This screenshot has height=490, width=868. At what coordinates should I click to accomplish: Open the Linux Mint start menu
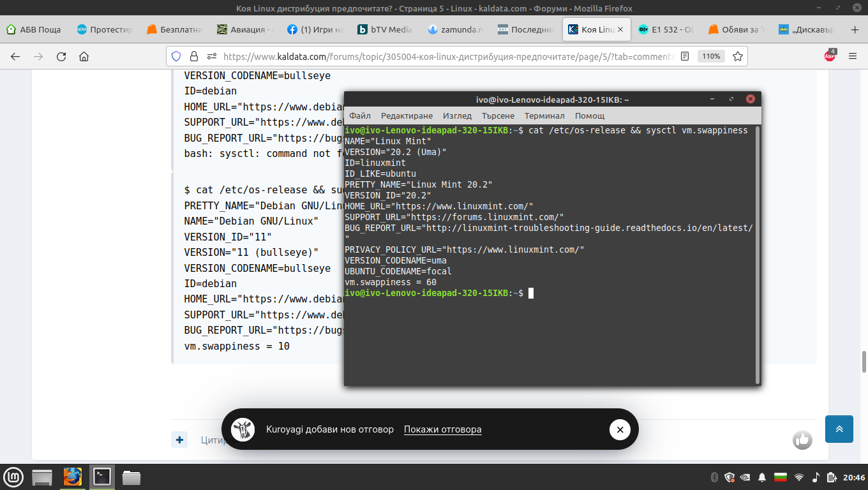click(x=13, y=477)
